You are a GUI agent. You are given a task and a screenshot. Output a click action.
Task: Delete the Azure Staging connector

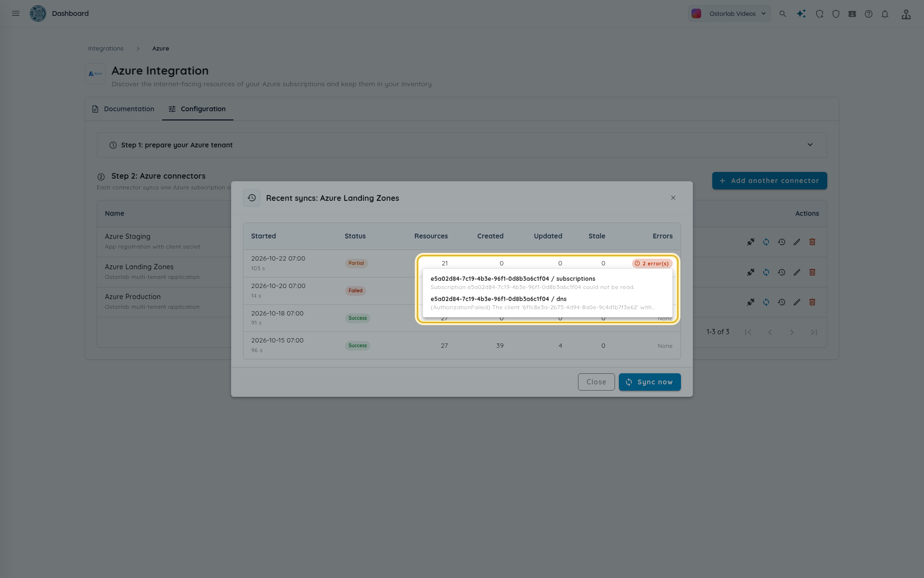(x=812, y=242)
